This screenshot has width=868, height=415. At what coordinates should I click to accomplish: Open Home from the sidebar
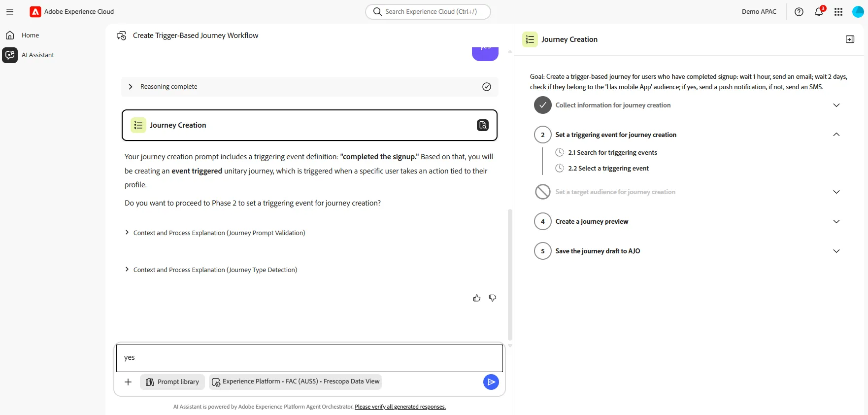click(30, 35)
